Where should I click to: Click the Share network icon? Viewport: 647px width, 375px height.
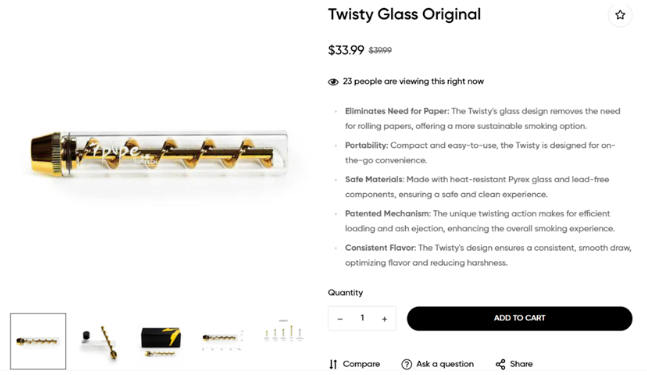point(501,364)
